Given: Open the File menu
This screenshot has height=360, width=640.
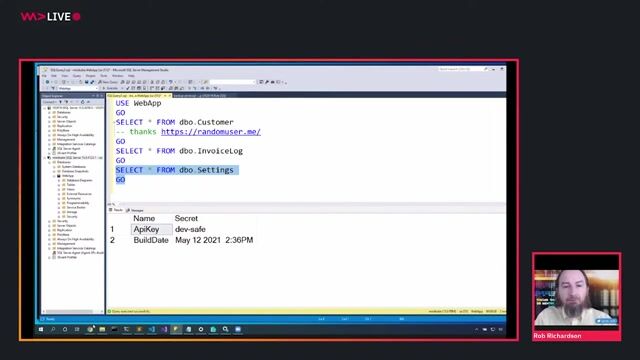Looking at the screenshot, I should (x=44, y=76).
